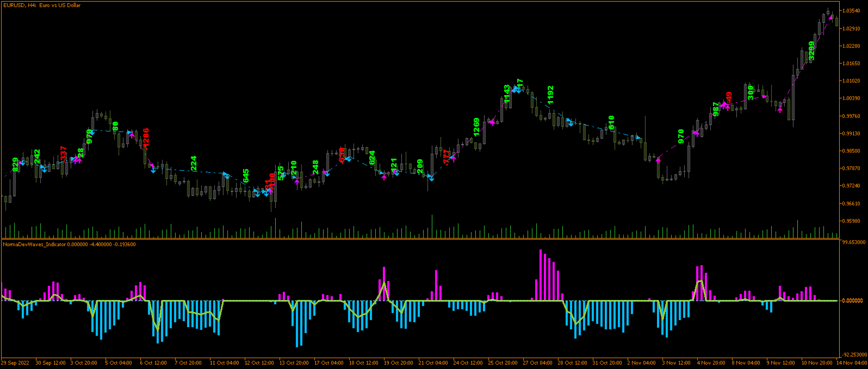Click the '29 Sep 2022' time axis label
The width and height of the screenshot is (868, 369).
pos(15,362)
